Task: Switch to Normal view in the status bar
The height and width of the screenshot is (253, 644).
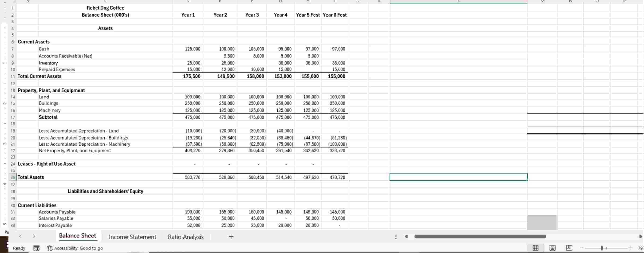Action: pyautogui.click(x=536, y=248)
